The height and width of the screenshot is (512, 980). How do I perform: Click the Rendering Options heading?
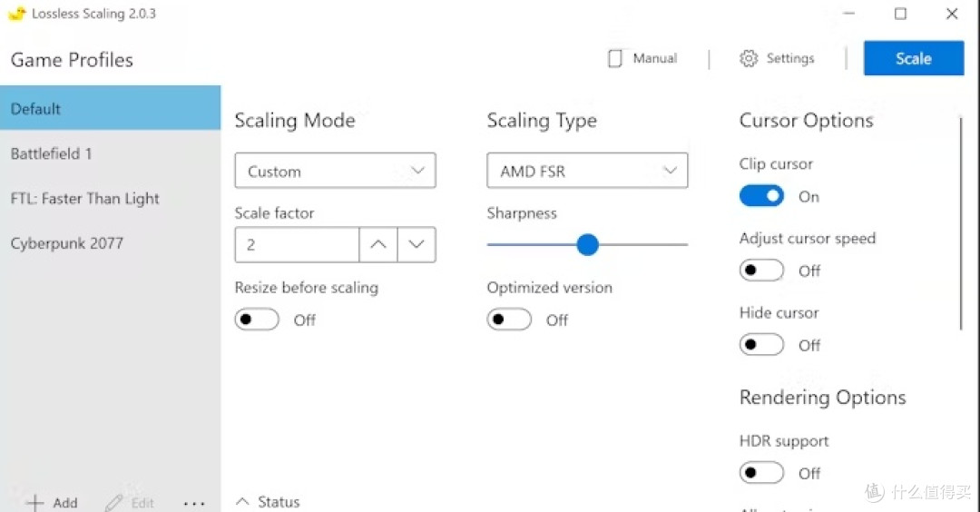click(x=822, y=398)
